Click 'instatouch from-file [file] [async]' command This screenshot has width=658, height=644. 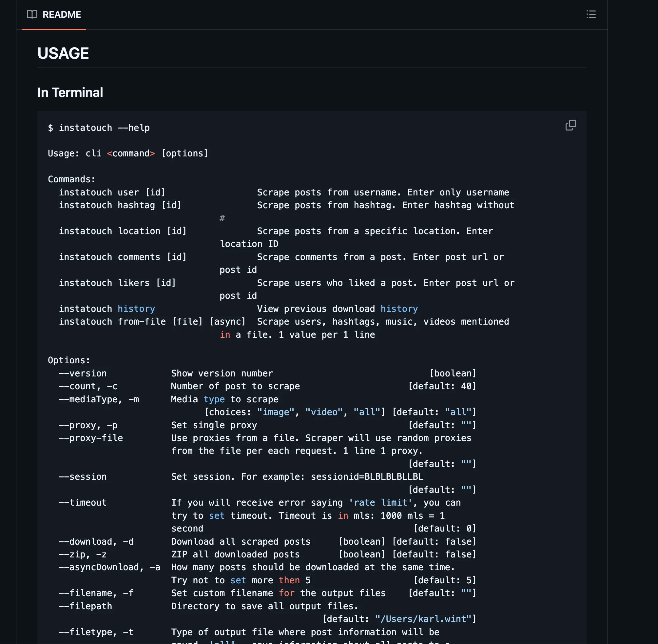point(152,322)
